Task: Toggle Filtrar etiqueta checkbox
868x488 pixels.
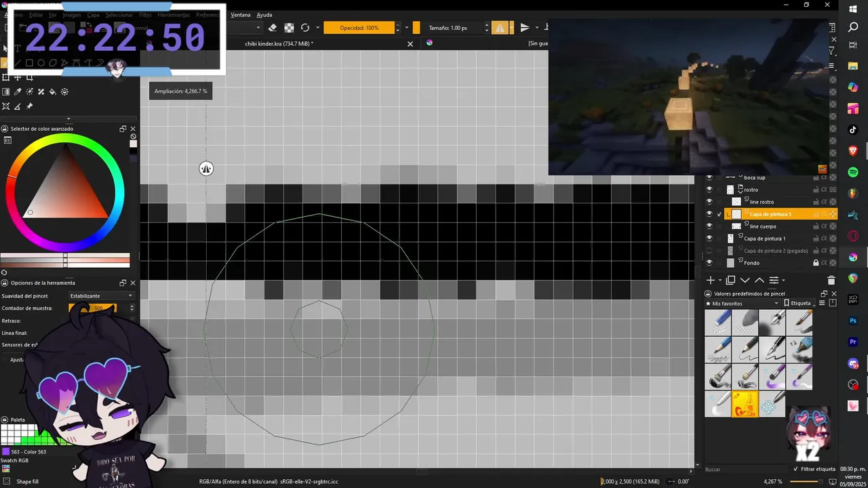Action: tap(795, 469)
